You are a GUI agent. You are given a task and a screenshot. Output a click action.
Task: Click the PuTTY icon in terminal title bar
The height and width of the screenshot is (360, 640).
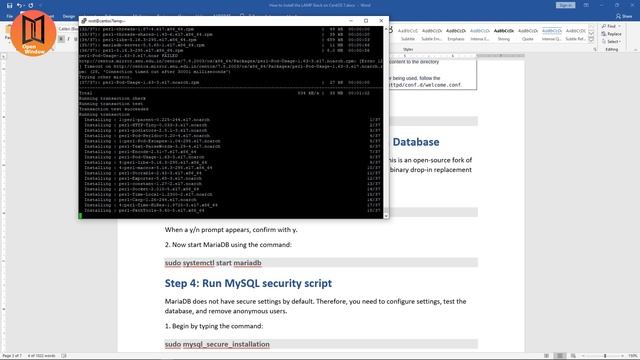point(84,21)
